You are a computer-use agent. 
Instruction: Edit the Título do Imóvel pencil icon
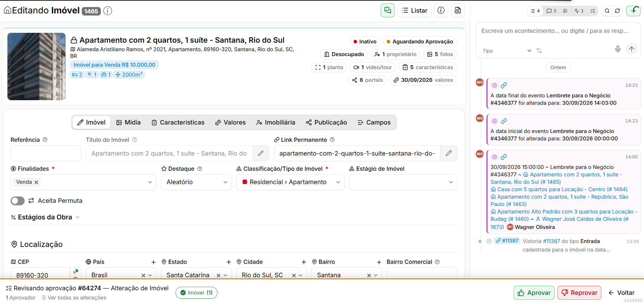point(260,153)
